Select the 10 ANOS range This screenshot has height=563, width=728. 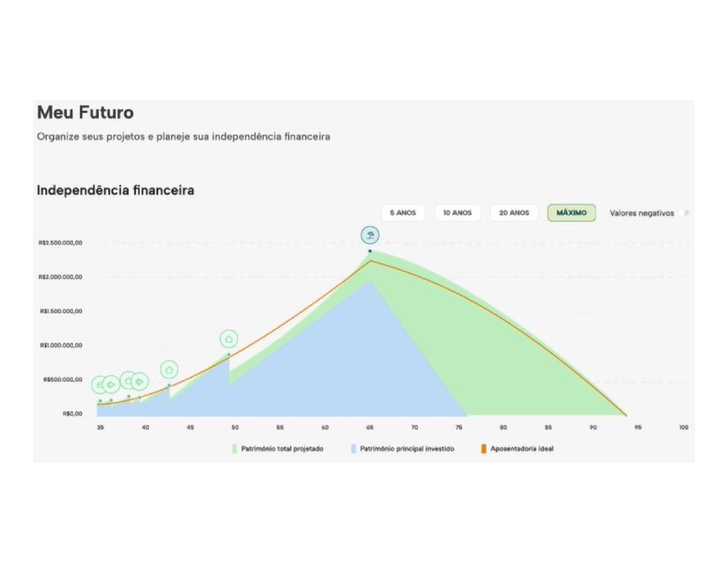tap(457, 213)
